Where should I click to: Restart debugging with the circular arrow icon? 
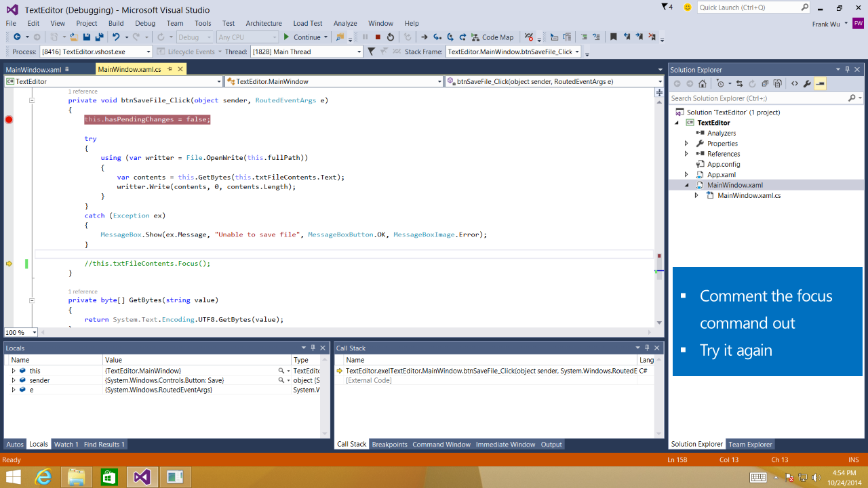coord(391,37)
